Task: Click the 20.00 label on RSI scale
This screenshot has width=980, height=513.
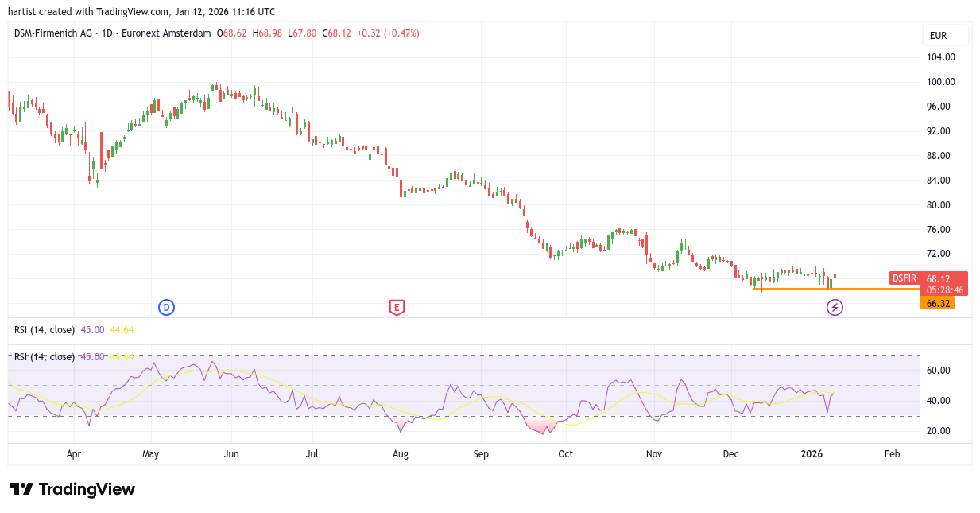Action: click(x=938, y=431)
